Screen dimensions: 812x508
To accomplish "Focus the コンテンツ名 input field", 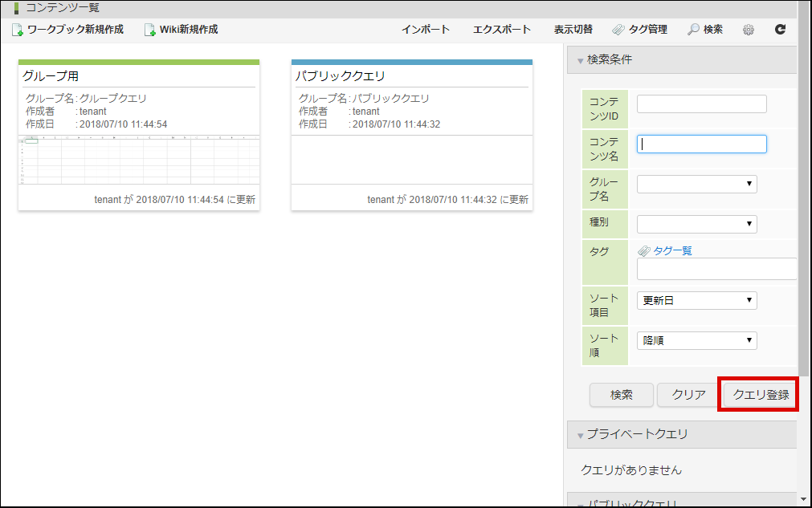I will [x=702, y=144].
